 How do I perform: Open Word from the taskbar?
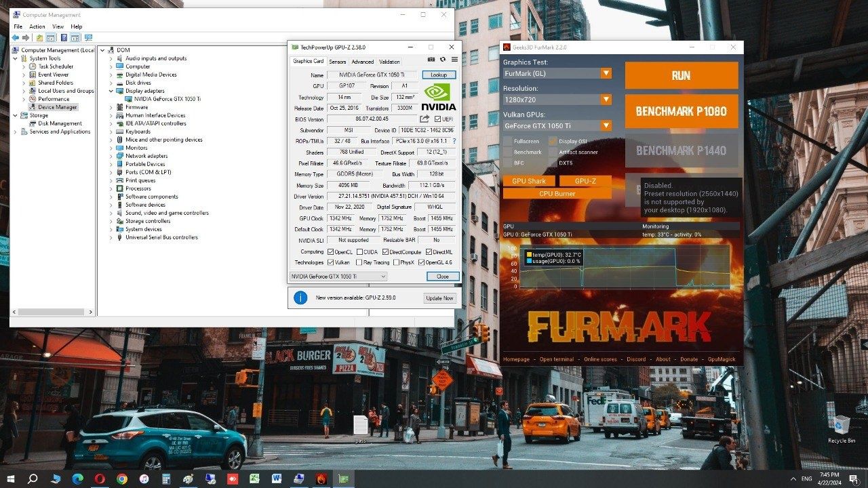point(276,479)
